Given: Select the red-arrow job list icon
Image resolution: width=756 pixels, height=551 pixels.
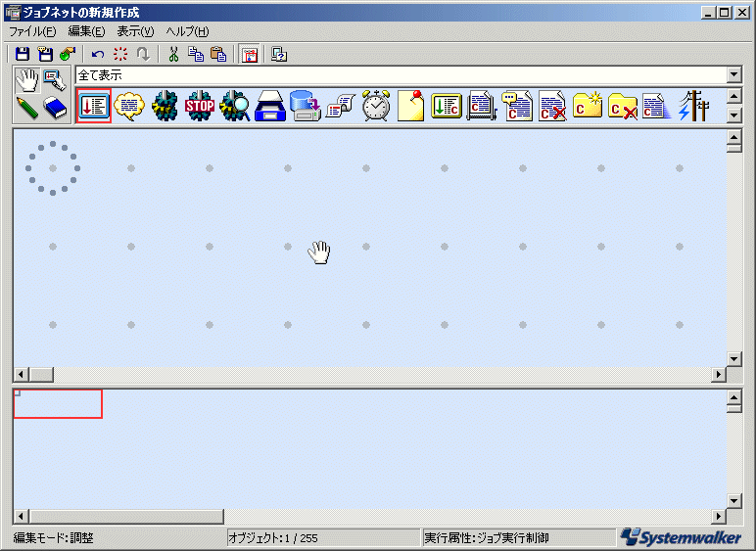Looking at the screenshot, I should click(94, 106).
